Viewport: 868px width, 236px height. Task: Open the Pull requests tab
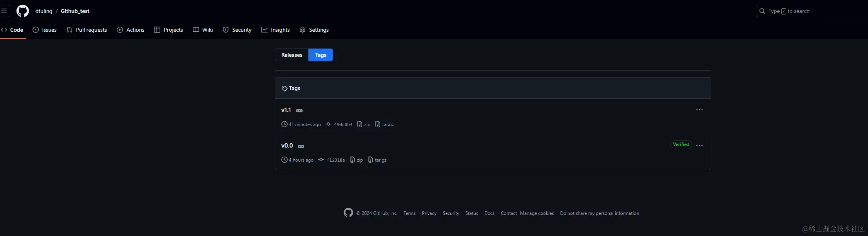tap(87, 30)
